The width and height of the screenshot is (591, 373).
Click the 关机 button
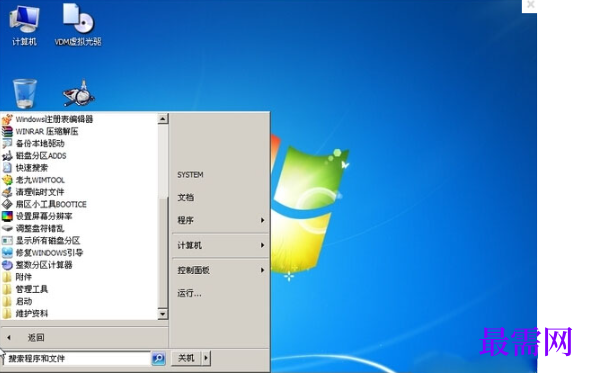click(187, 358)
